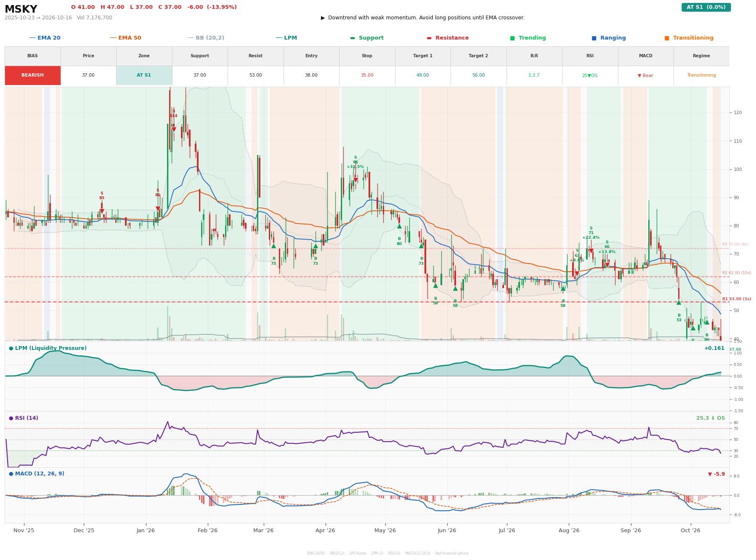The height and width of the screenshot is (560, 756).
Task: Toggle the Trending regime legend item
Action: (x=528, y=38)
